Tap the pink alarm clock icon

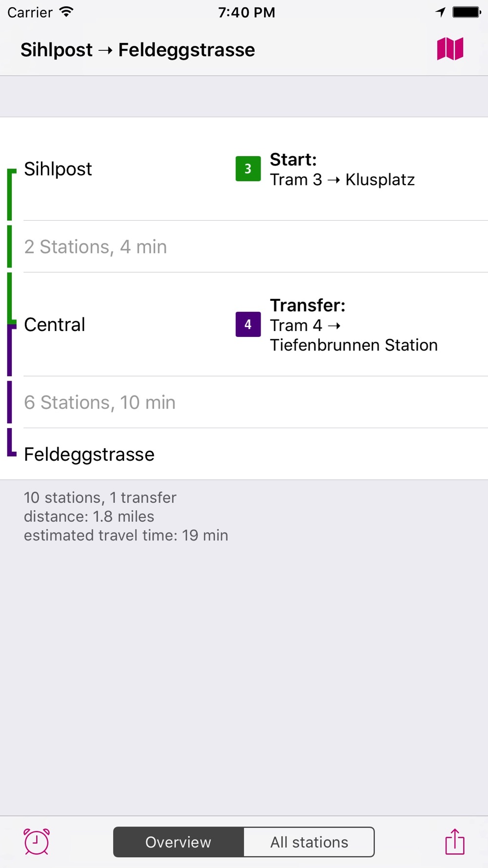37,842
